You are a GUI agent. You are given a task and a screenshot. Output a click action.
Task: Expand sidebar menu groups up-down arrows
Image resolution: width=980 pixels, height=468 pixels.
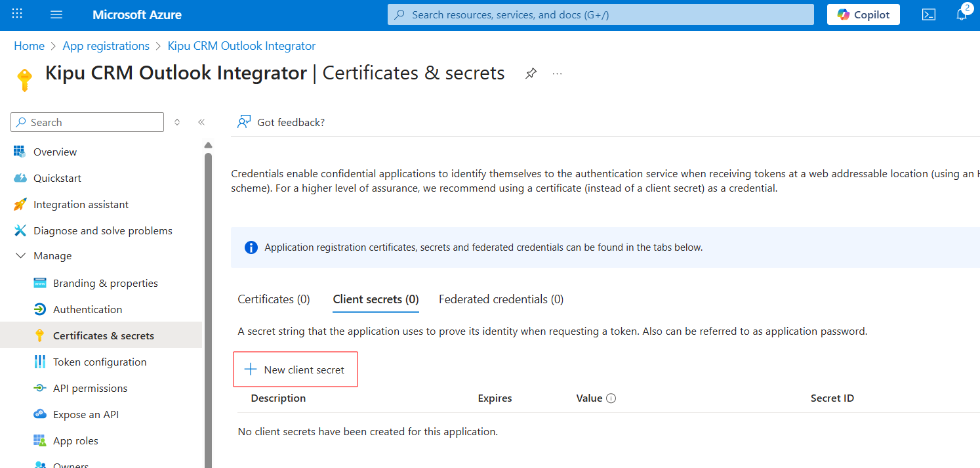(x=177, y=122)
